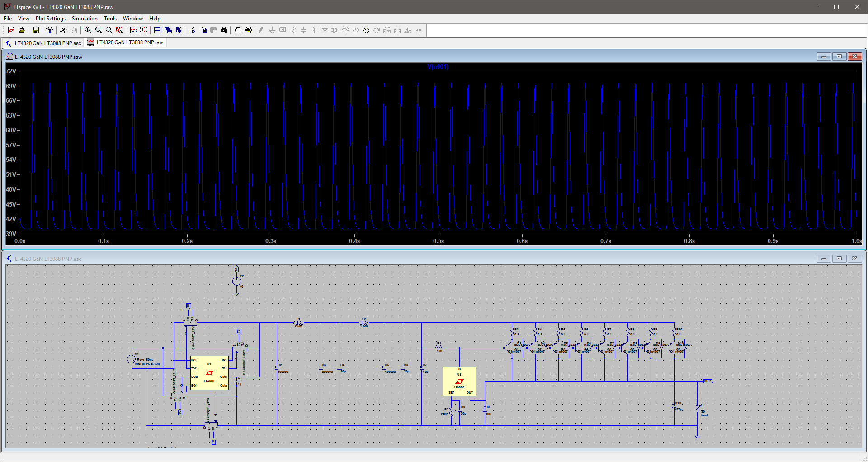Click the Run simulation running-man icon

(64, 30)
